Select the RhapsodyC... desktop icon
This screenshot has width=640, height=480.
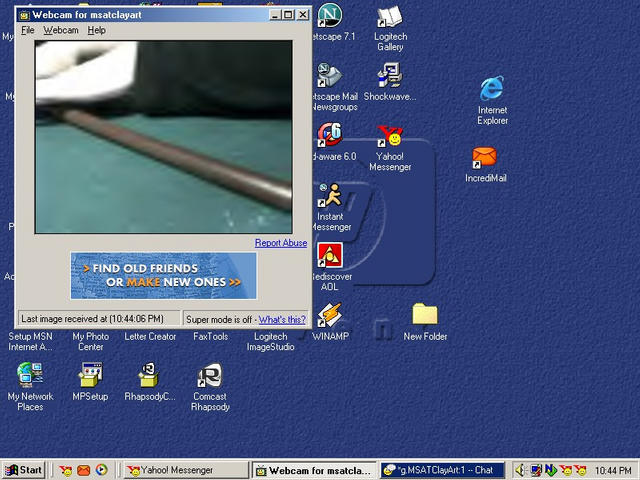tap(150, 375)
